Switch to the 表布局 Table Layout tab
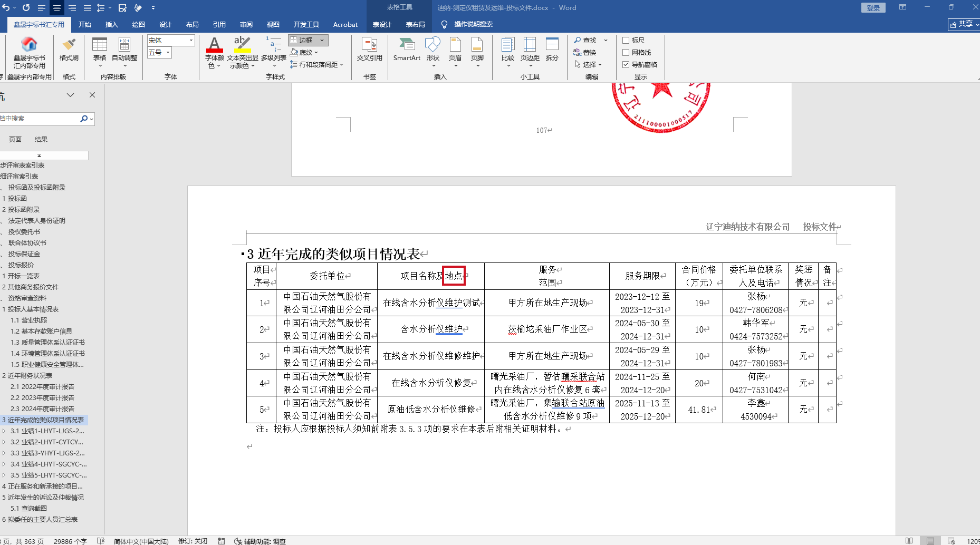 tap(415, 24)
